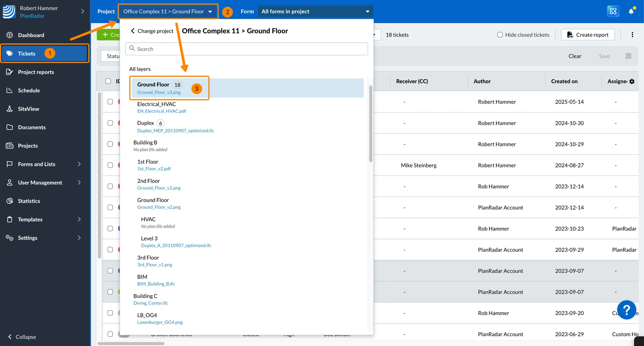The image size is (644, 346).
Task: Check the ticket created 2024-10-30
Action: pos(110,123)
